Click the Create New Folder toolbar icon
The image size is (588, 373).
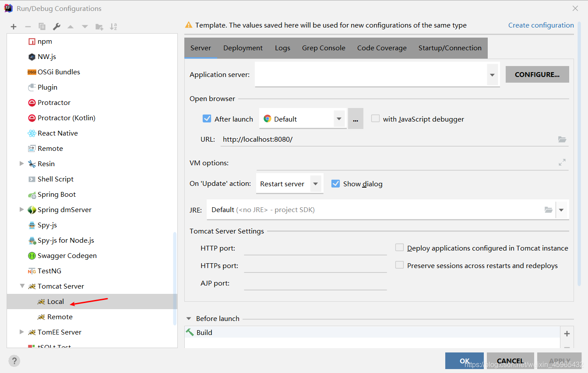pos(99,27)
